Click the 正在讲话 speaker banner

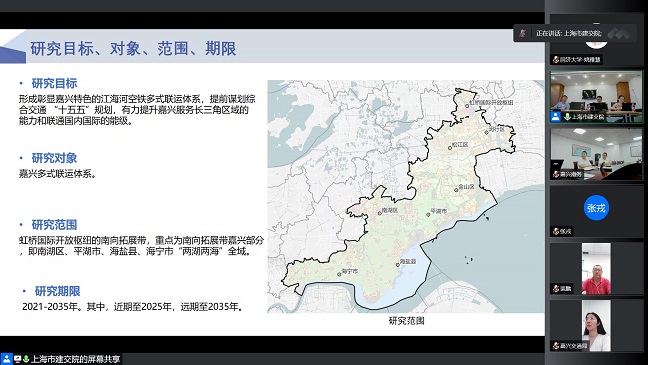pyautogui.click(x=574, y=33)
